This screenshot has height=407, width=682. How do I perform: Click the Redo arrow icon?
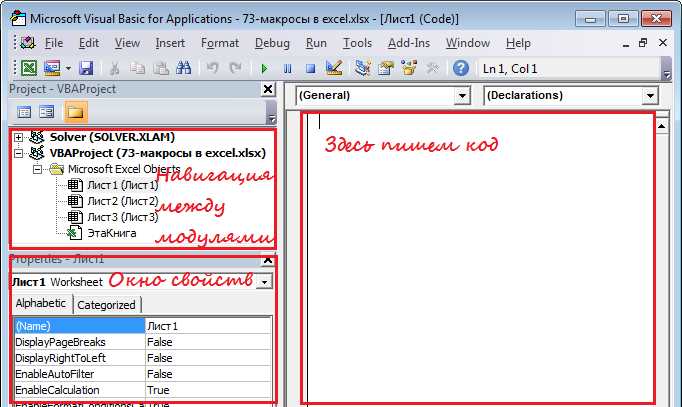[236, 68]
